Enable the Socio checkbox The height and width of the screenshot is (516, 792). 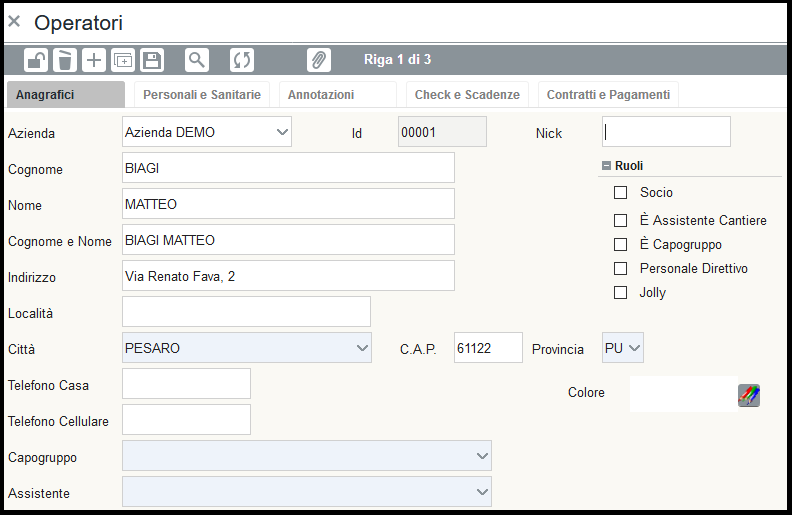[x=620, y=192]
